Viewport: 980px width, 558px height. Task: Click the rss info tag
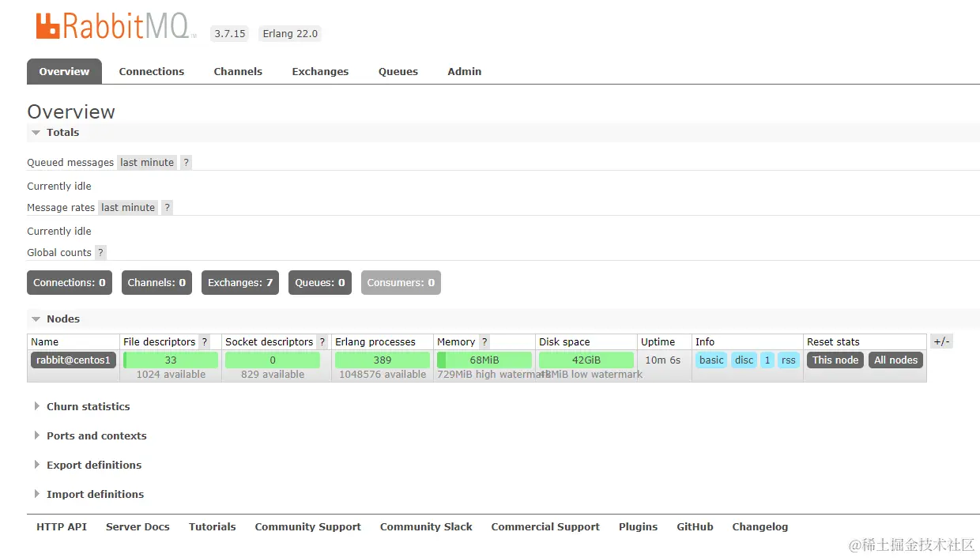pos(789,360)
